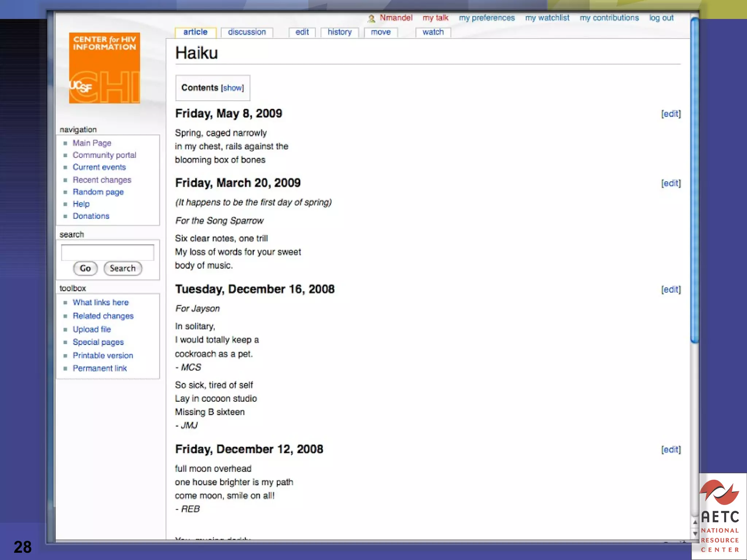The image size is (747, 560).
Task: Click the scrollbar down arrow
Action: [x=695, y=533]
